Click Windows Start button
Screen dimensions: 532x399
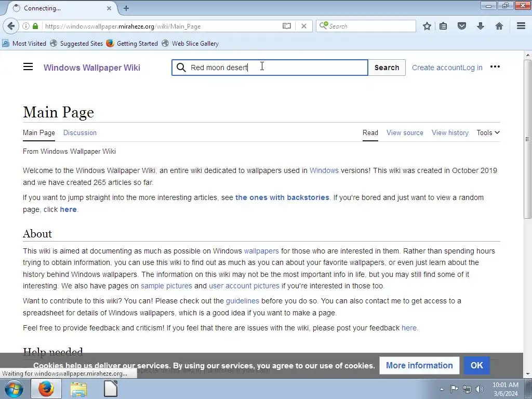[14, 389]
